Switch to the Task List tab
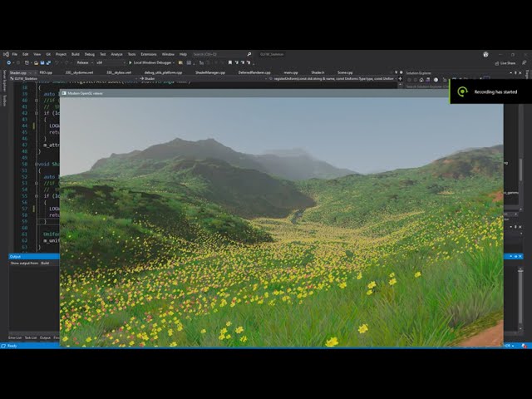Image resolution: width=532 pixels, height=399 pixels. pos(31,337)
